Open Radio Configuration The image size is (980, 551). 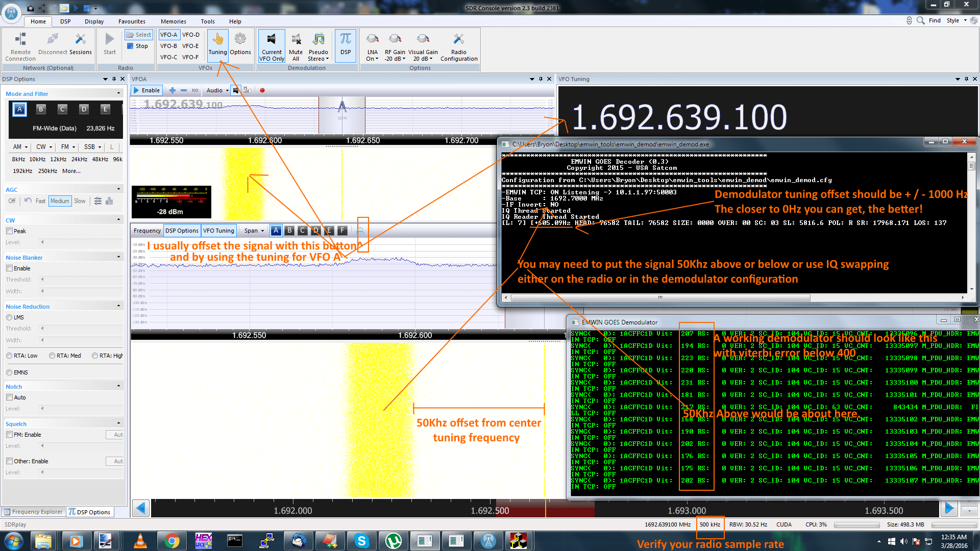[459, 47]
